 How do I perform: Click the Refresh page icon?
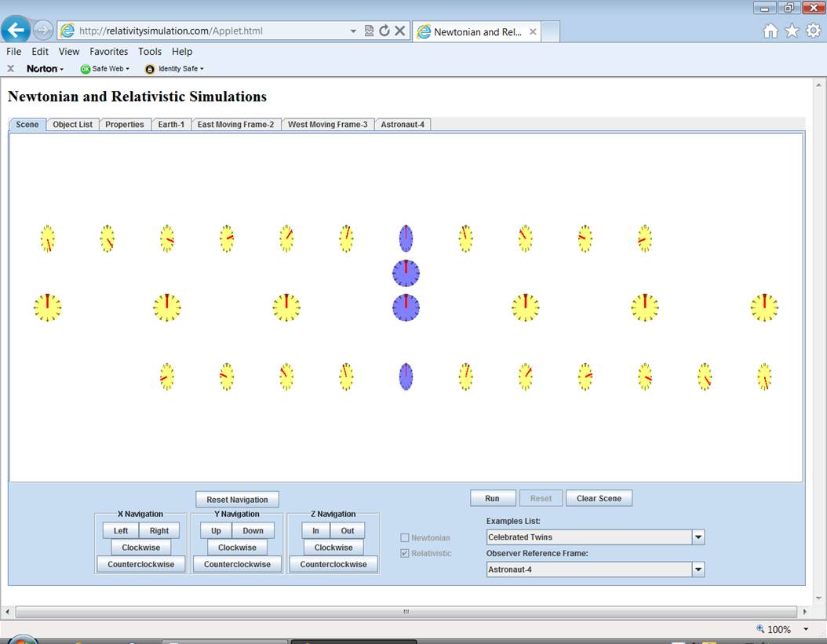pos(384,31)
